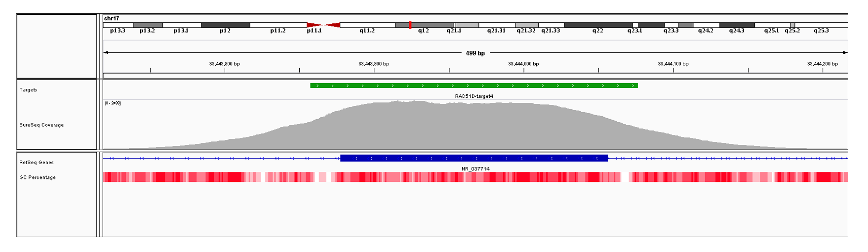Image resolution: width=868 pixels, height=252 pixels.
Task: Select the p13.3 cytoband
Action: [x=118, y=25]
